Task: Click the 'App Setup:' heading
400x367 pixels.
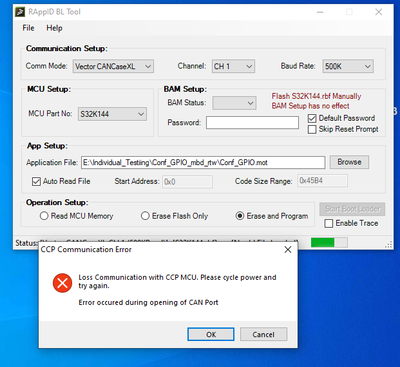Action: tap(47, 146)
